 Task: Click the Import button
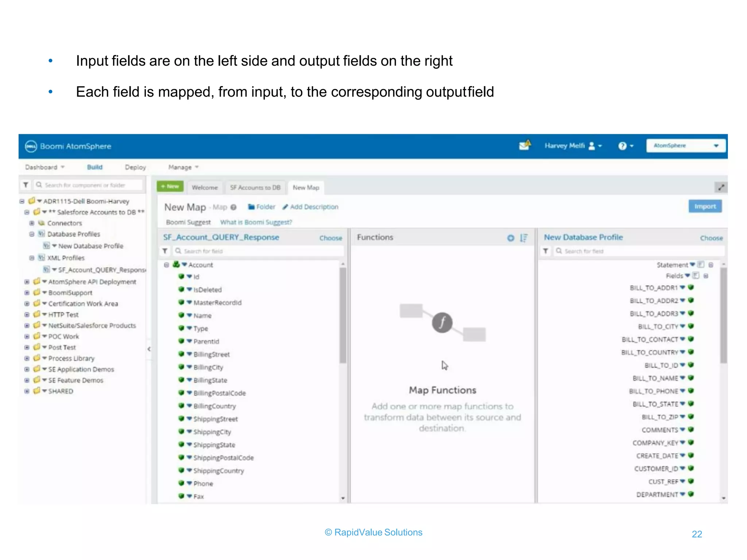pos(705,206)
